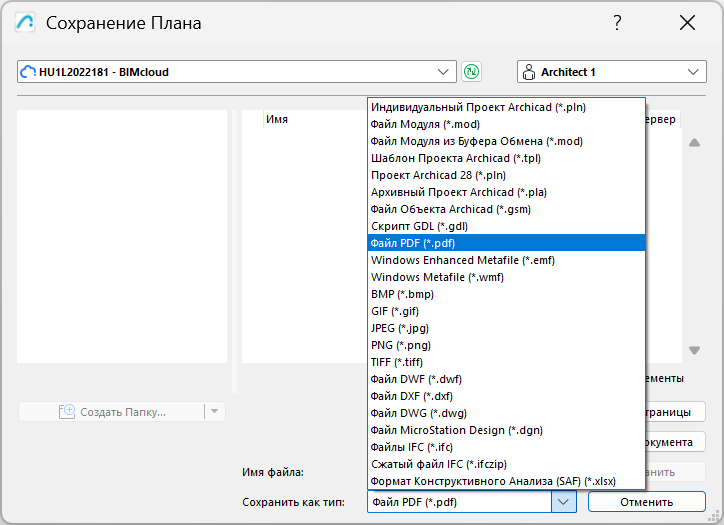Choose Файл Модуля из Буфера Обмена
The height and width of the screenshot is (525, 724).
click(507, 141)
